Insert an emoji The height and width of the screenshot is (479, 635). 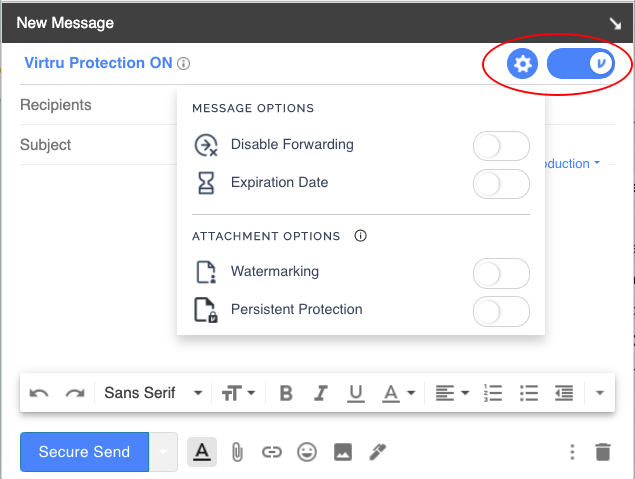pyautogui.click(x=307, y=452)
